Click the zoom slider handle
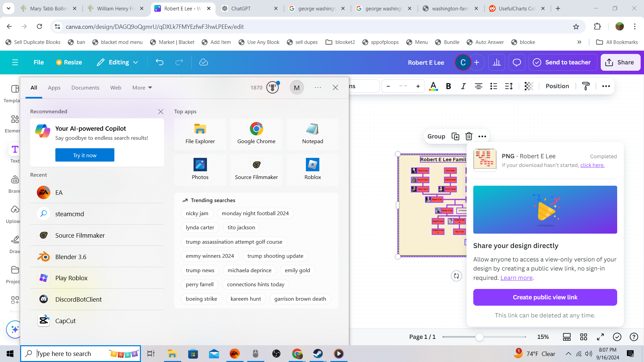 [x=479, y=337]
